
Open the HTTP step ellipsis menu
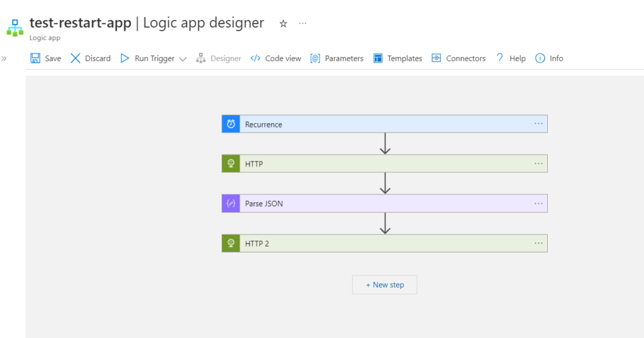coord(538,164)
